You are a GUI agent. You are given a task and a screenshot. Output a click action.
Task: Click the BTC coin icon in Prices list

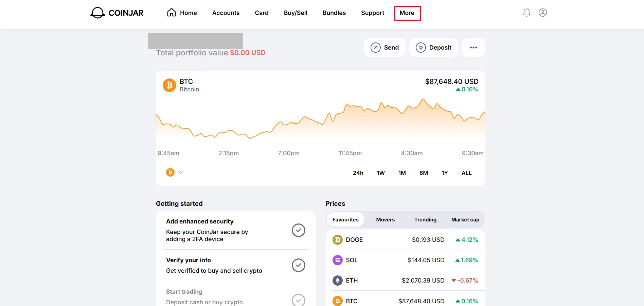click(337, 301)
